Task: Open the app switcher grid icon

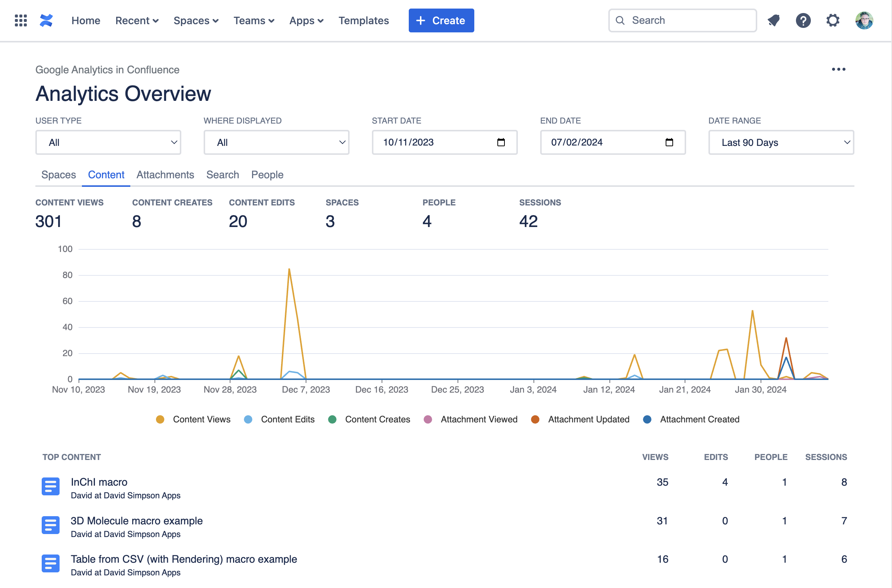Action: tap(20, 20)
